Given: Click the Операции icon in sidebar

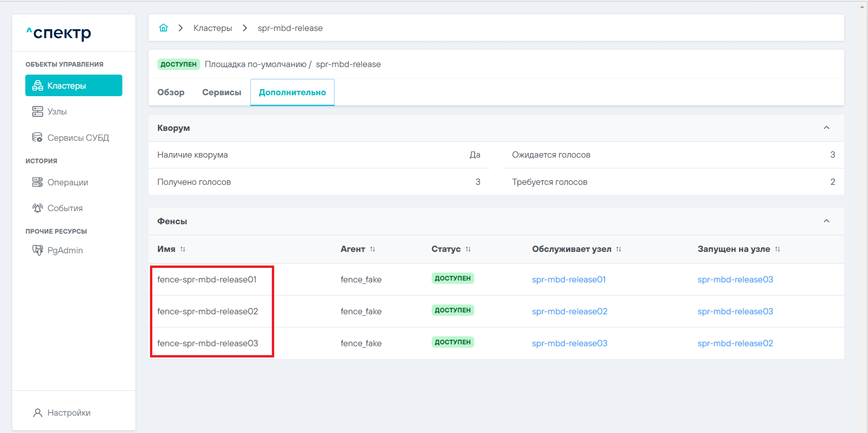Looking at the screenshot, I should pos(37,182).
